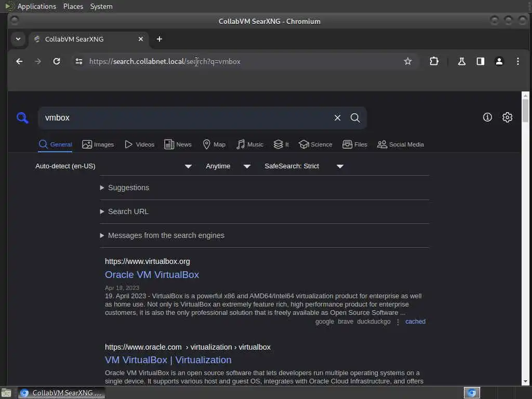Screen dimensions: 532x399
Task: Click the workspace switcher in bottom panel
Action: point(472,393)
